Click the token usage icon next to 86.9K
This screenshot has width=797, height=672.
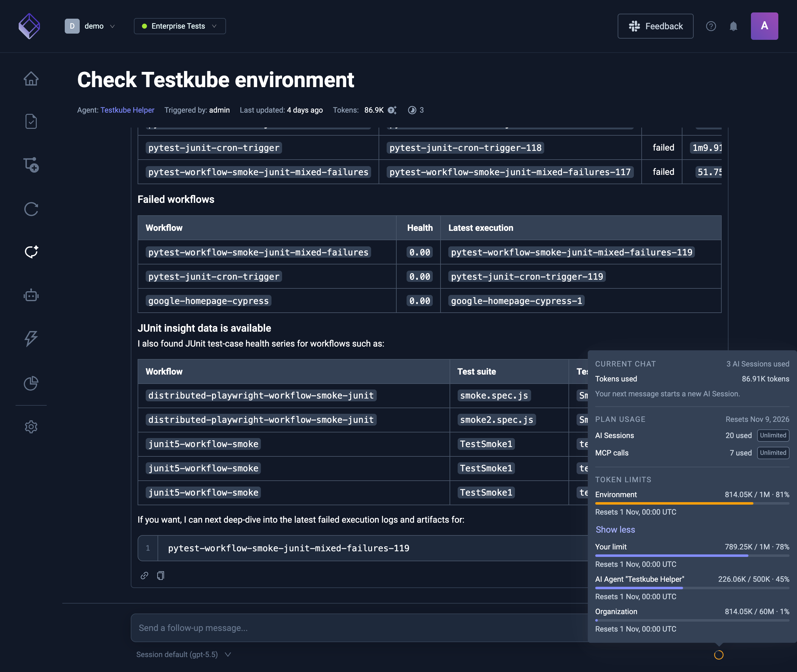tap(392, 110)
